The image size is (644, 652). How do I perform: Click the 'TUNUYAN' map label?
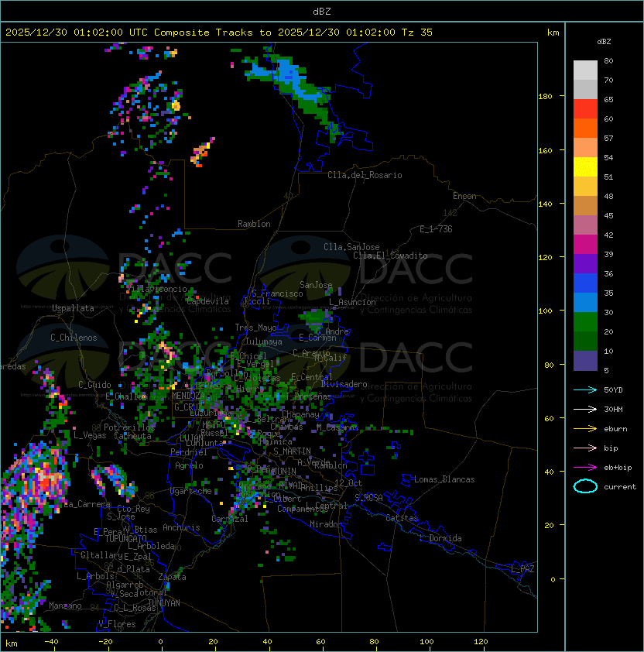pos(164,603)
